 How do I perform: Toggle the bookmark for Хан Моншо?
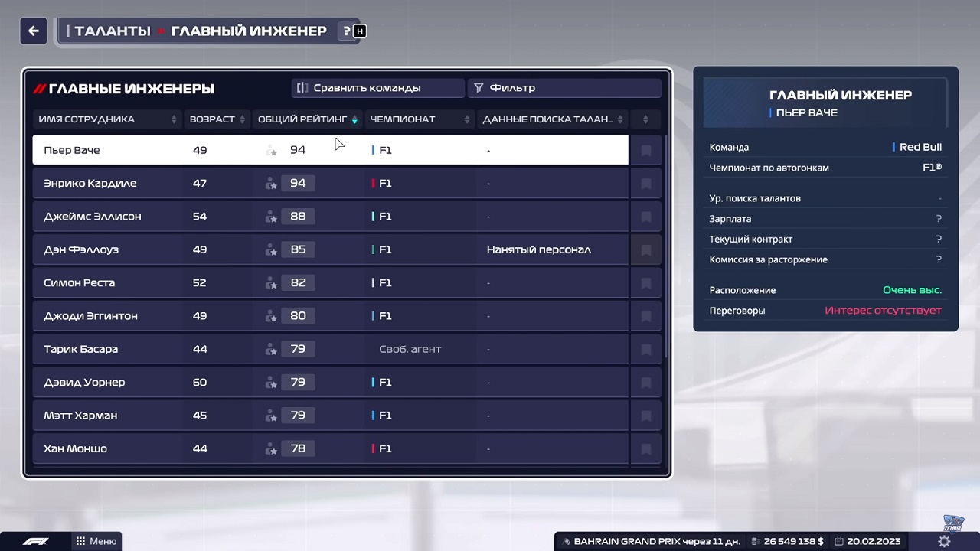coord(645,448)
